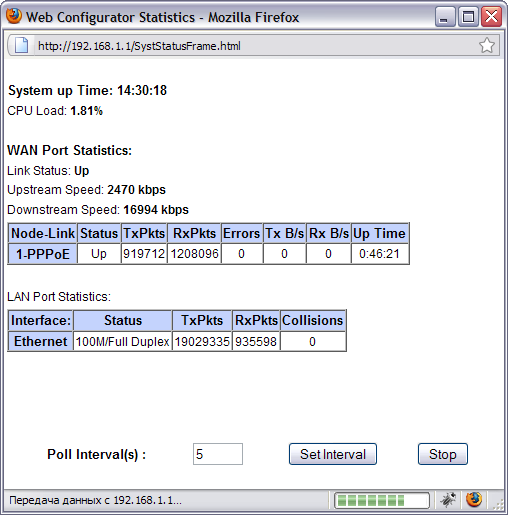Click the Collisions column header
The width and height of the screenshot is (508, 515).
(x=313, y=320)
